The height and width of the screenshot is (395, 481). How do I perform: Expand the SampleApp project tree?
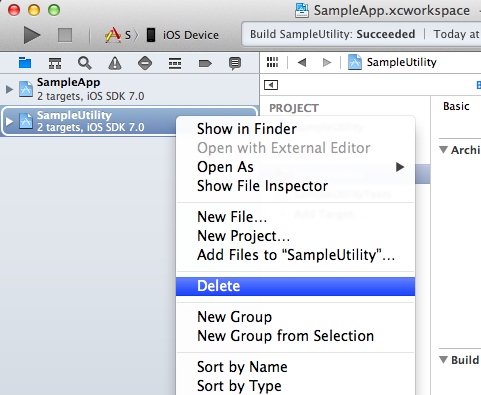click(x=9, y=89)
